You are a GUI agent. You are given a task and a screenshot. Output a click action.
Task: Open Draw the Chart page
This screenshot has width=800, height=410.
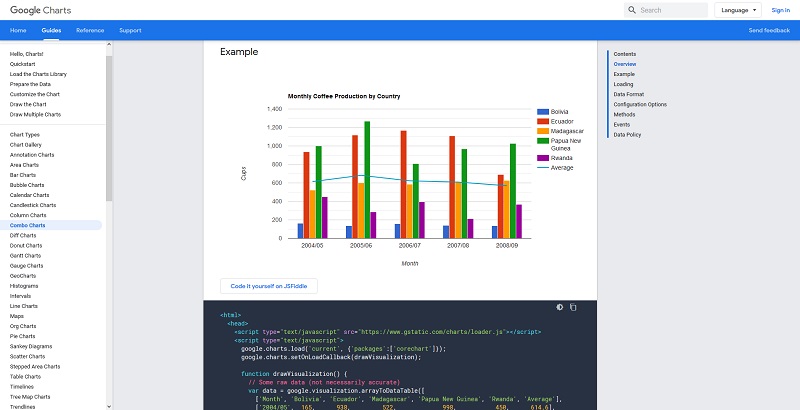coord(28,104)
